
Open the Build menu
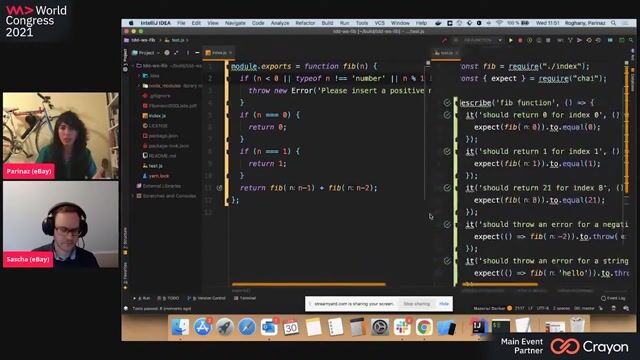(327, 23)
